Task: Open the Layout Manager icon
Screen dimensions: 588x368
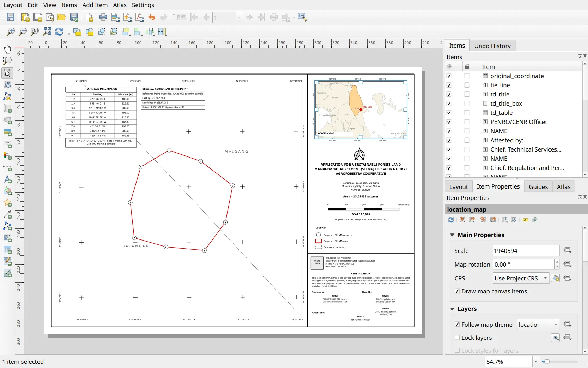Action: click(50, 17)
